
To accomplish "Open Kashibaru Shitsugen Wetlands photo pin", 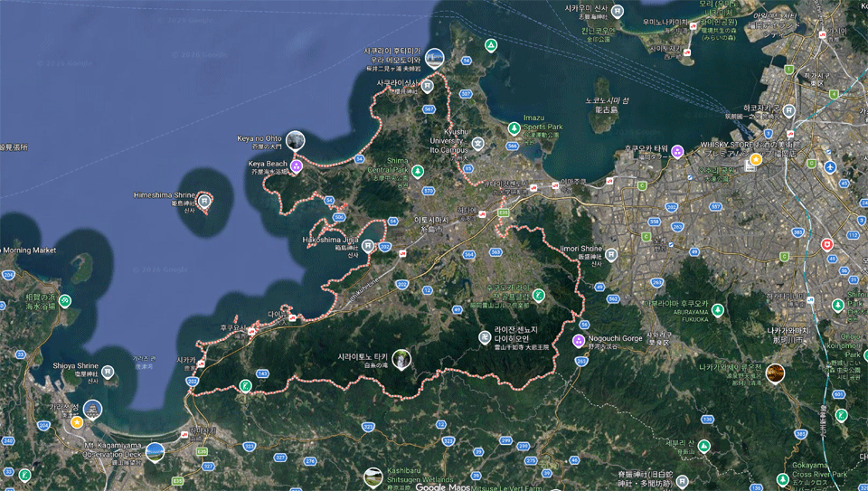I will pyautogui.click(x=373, y=477).
